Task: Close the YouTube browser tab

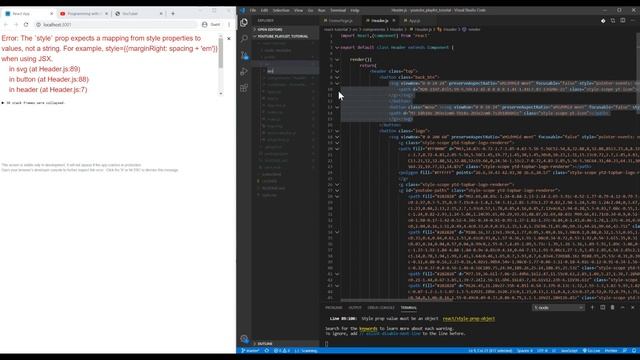Action: click(x=161, y=13)
